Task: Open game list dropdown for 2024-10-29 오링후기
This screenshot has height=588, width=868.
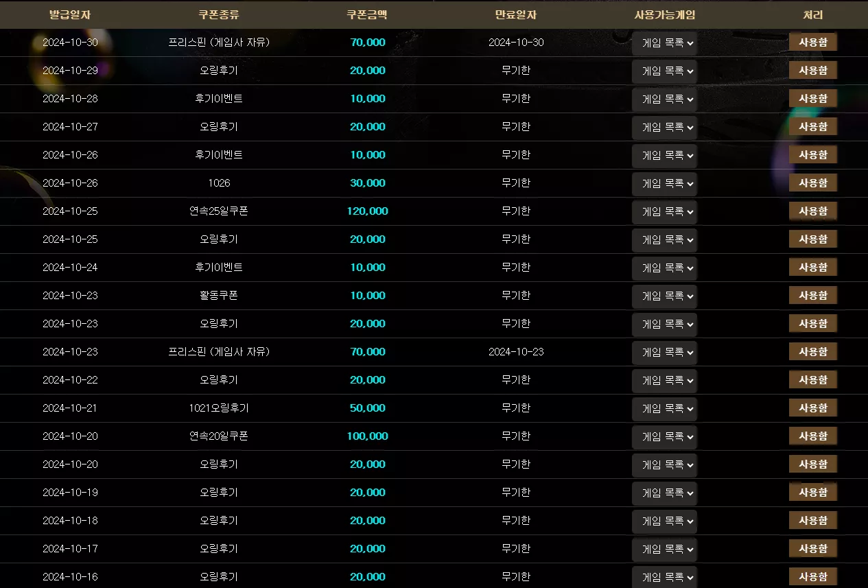Action: pos(664,71)
